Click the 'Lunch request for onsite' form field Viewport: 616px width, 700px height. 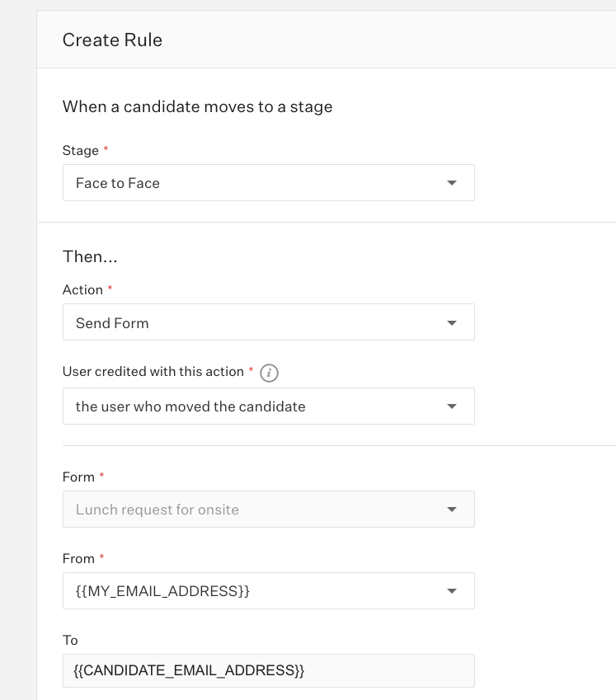pos(158,510)
